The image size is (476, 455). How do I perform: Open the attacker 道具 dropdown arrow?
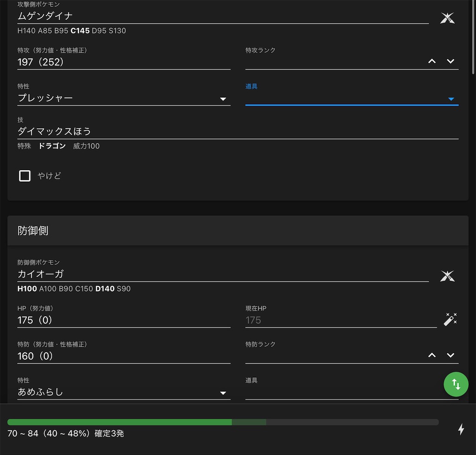point(451,99)
